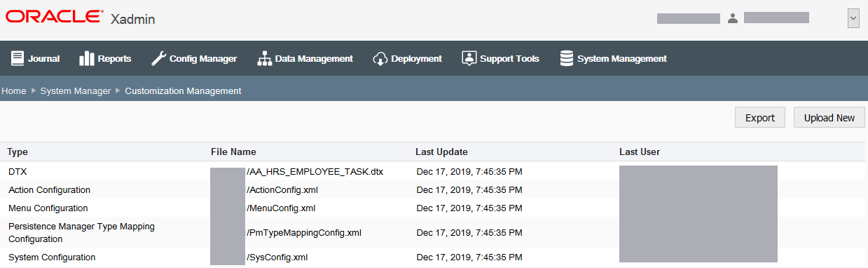
Task: Click file name ActionConfig.xml
Action: point(282,189)
